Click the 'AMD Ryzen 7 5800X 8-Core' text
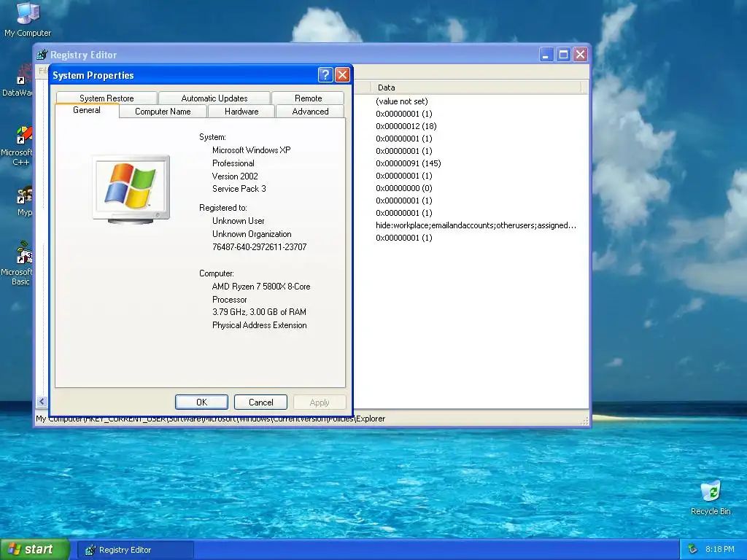The image size is (747, 560). point(261,286)
